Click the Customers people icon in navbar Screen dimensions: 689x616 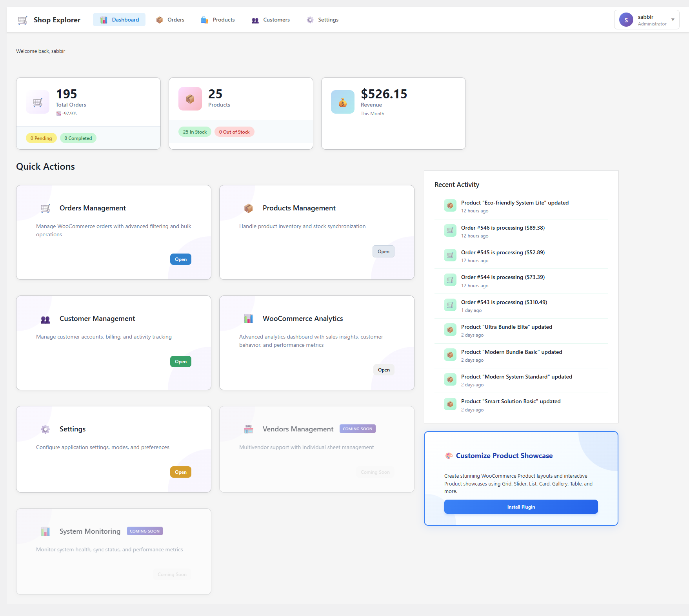255,20
